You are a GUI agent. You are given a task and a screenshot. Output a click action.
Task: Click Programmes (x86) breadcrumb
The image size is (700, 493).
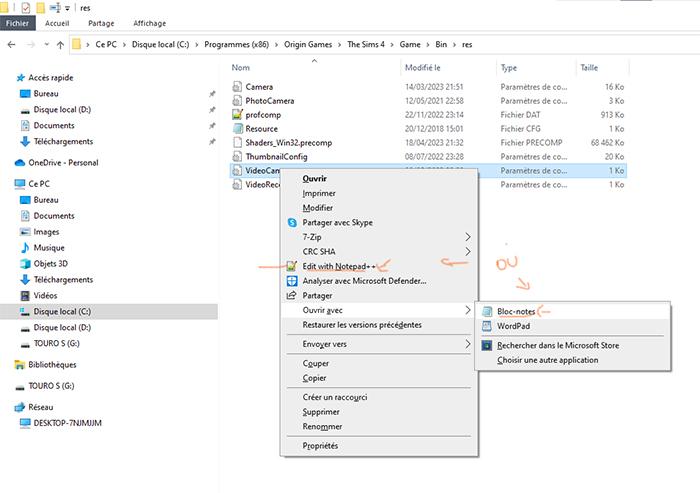[237, 44]
